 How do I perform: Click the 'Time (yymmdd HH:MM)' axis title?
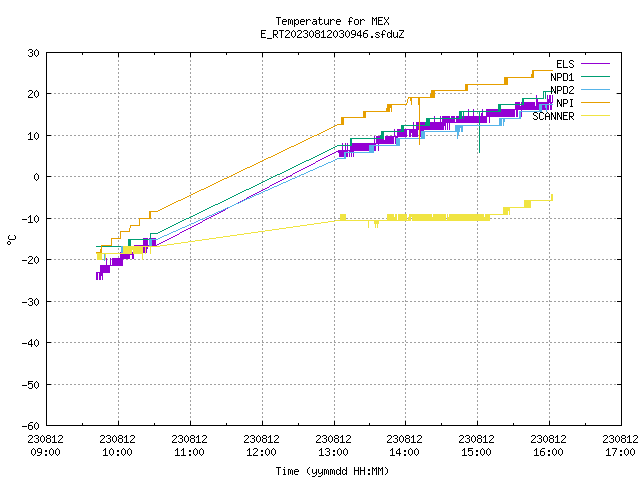332,471
